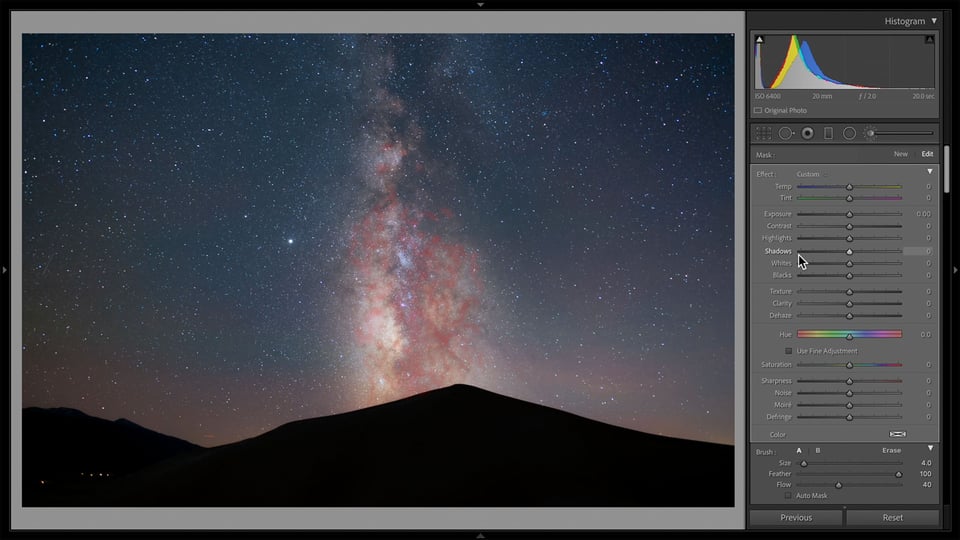The height and width of the screenshot is (540, 960).
Task: Open the Effect Custom preset dropdown
Action: pos(811,174)
